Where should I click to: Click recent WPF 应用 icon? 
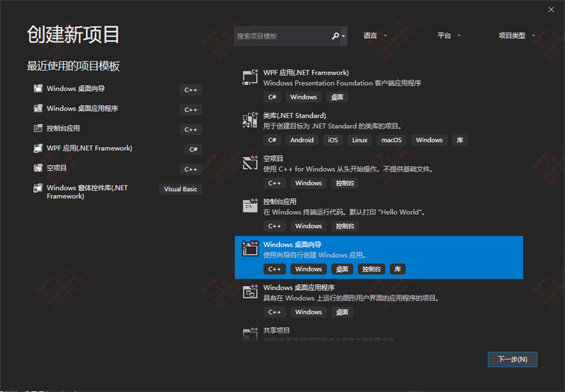[x=38, y=148]
